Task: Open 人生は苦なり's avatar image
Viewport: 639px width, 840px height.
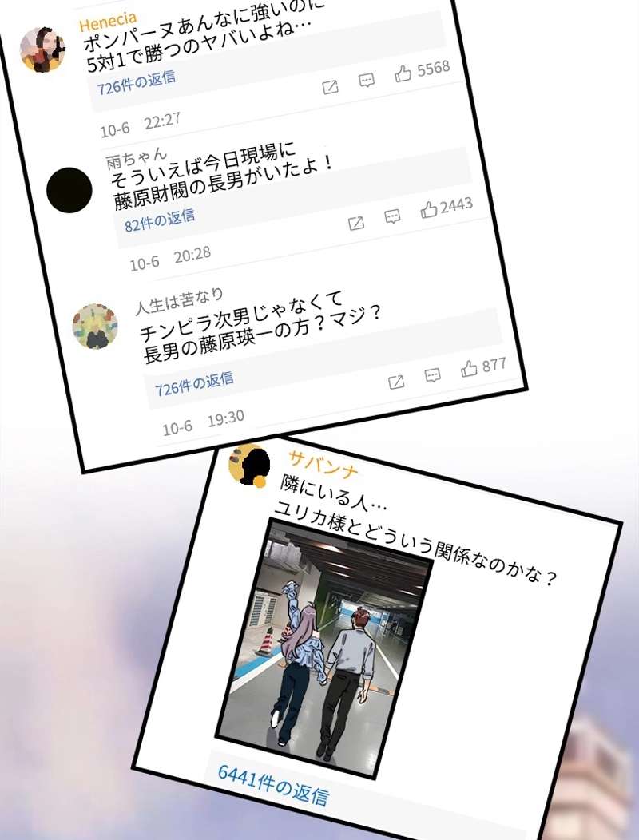Action: 95,326
